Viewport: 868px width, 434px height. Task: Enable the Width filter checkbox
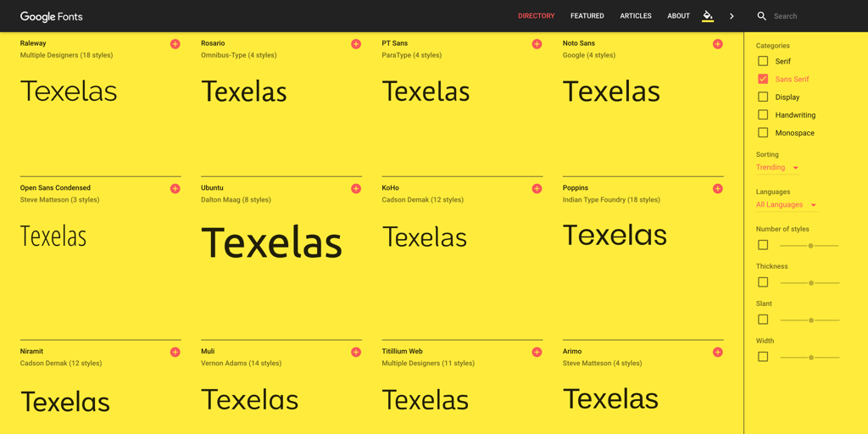[763, 357]
